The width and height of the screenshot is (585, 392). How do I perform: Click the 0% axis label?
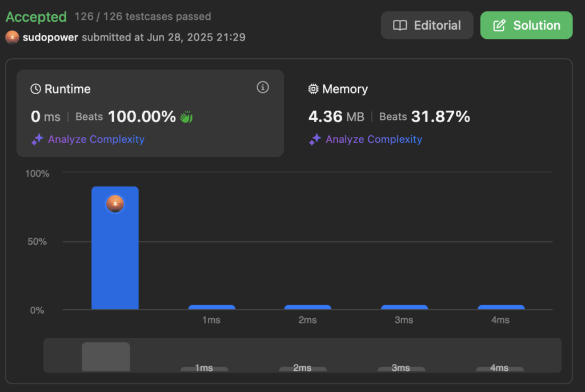[x=37, y=310]
